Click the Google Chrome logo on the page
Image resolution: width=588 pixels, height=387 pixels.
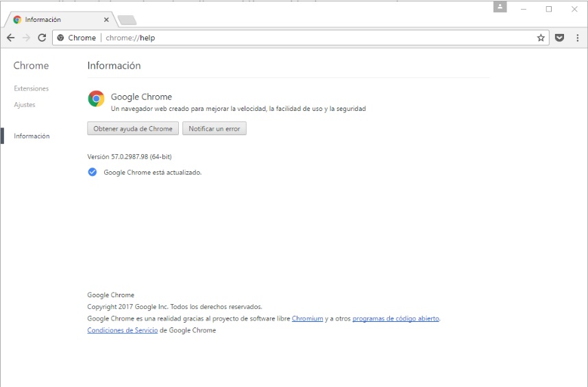(x=96, y=99)
